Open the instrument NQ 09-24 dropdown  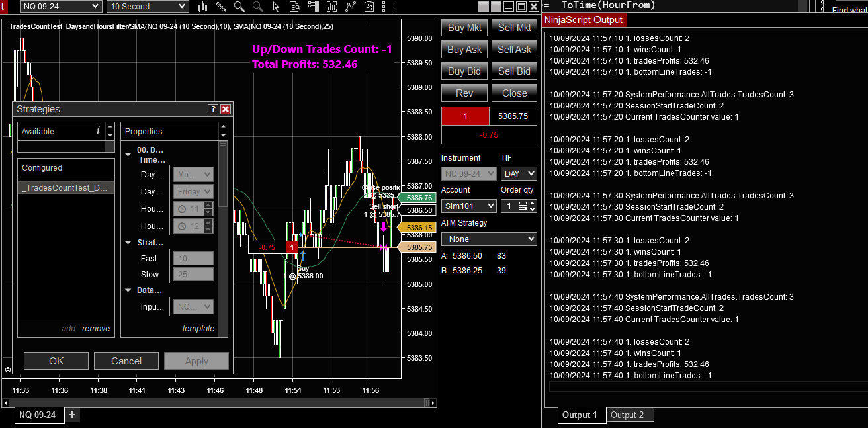pos(60,6)
